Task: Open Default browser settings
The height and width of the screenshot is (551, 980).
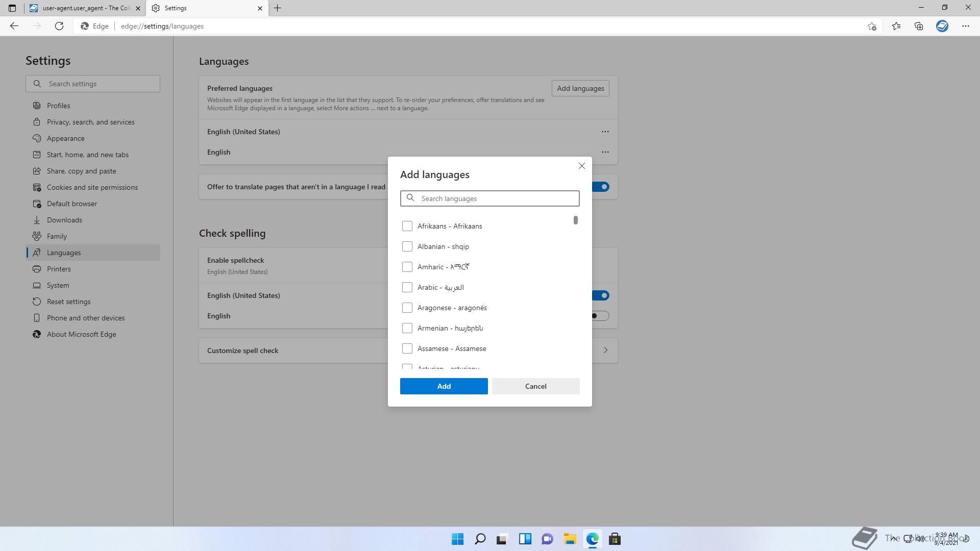Action: point(93,204)
